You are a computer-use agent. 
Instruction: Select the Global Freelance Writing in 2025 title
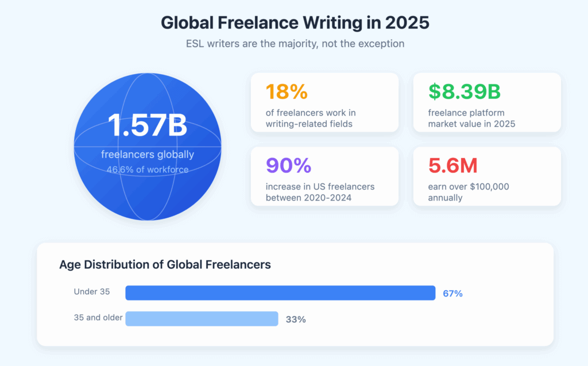295,22
